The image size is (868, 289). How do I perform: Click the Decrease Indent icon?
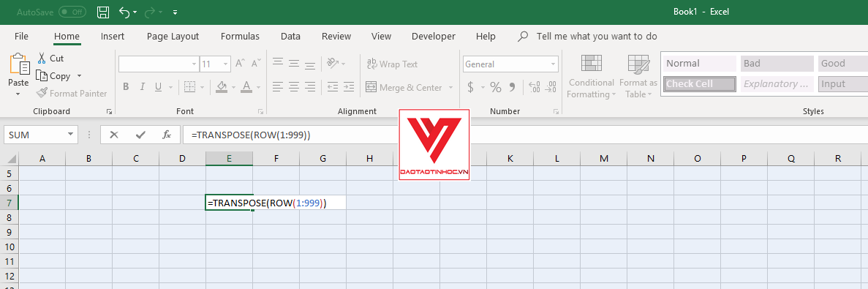[333, 87]
